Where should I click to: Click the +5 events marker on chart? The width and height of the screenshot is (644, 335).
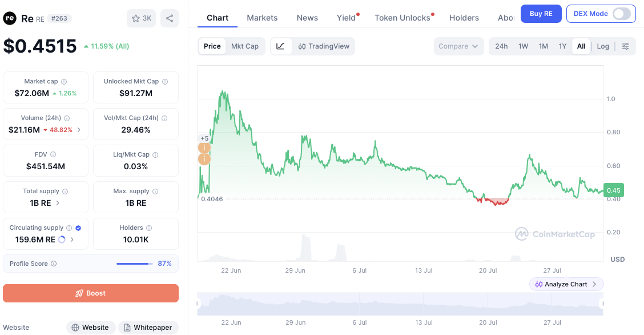coord(204,138)
